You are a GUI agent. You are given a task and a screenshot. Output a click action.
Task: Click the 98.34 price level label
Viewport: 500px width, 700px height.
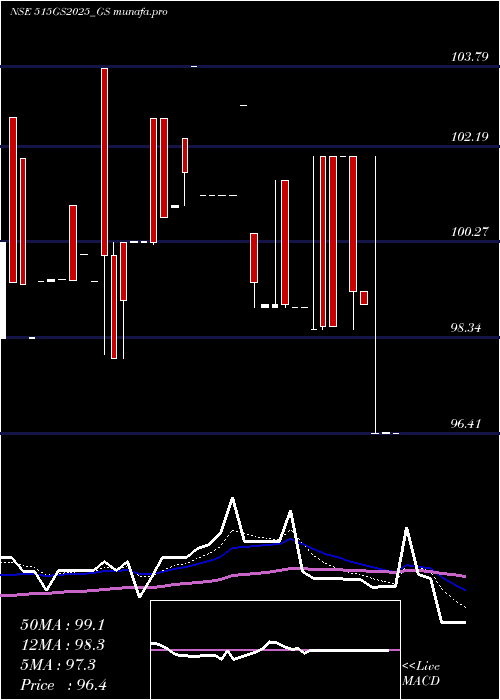466,328
